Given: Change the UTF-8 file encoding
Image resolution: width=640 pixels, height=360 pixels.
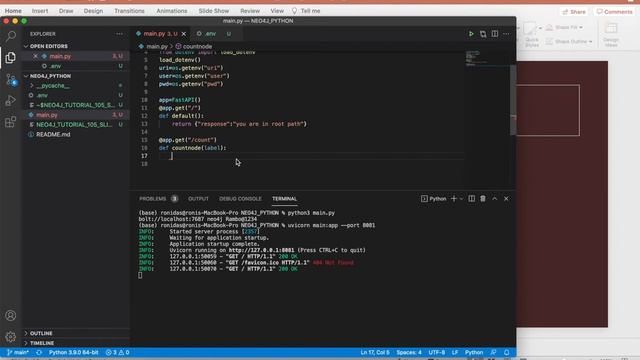Looking at the screenshot, I should pyautogui.click(x=437, y=352).
